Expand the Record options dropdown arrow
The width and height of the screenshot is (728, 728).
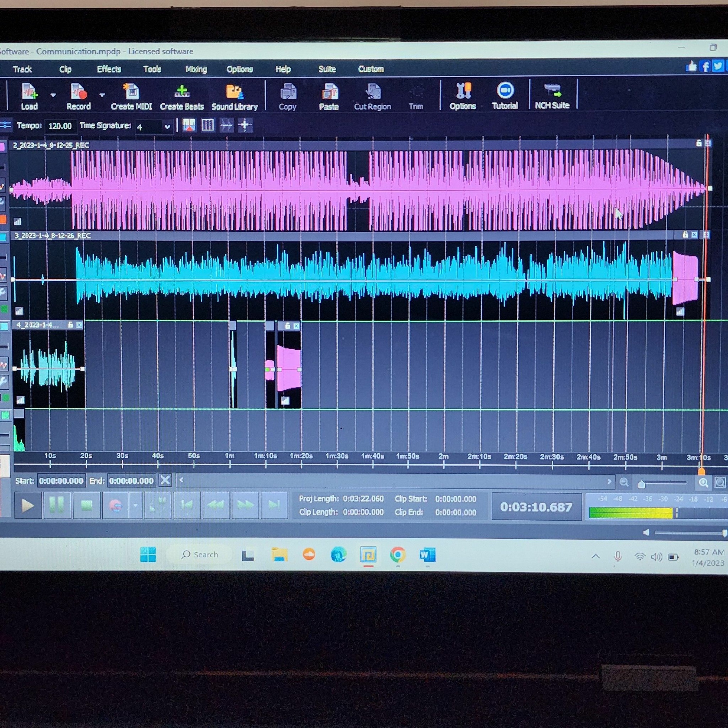[102, 95]
